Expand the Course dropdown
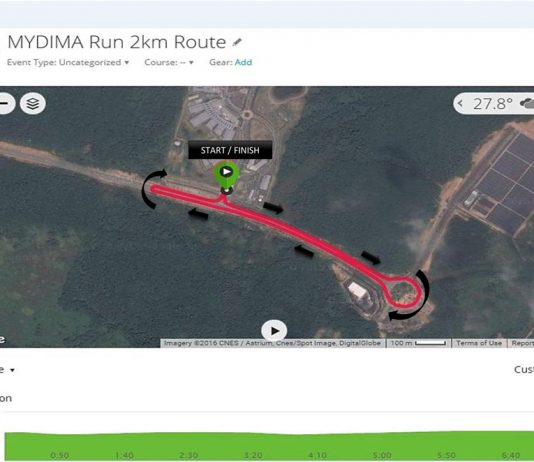The image size is (534, 462). click(169, 62)
